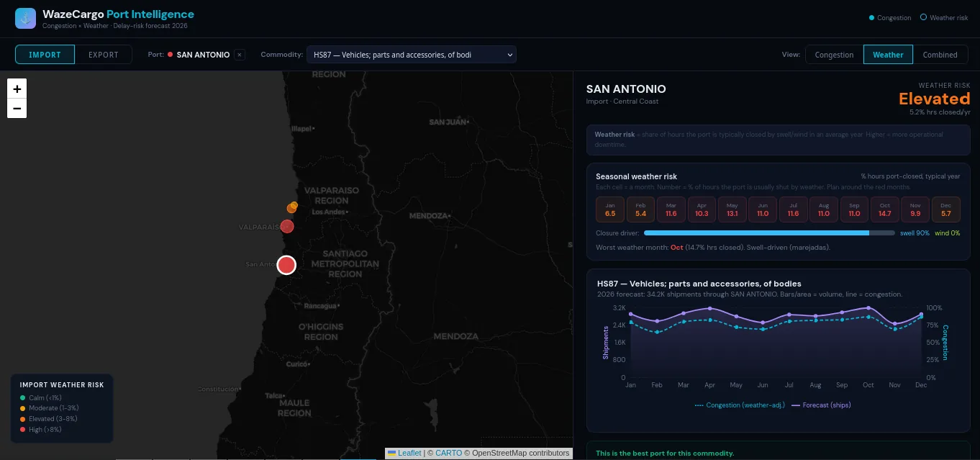Switch to IMPORT mode

coord(45,55)
